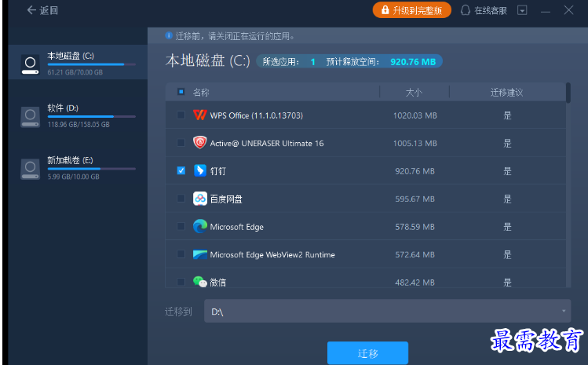Click the 118.96 GB/158.05 GB usage text

tap(79, 124)
